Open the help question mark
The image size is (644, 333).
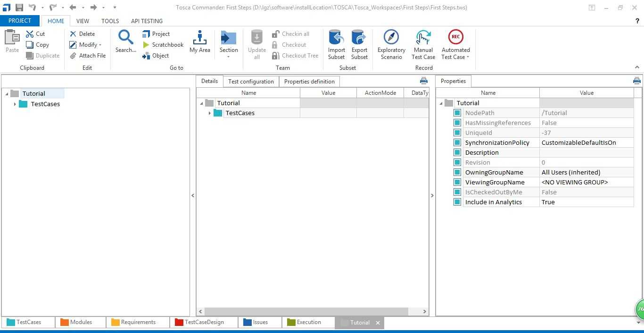[637, 21]
